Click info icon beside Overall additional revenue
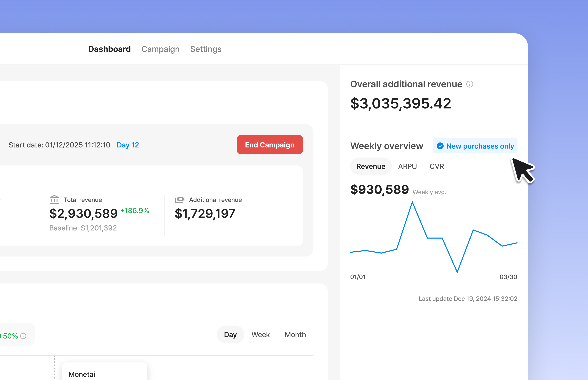588x380 pixels. coord(470,84)
